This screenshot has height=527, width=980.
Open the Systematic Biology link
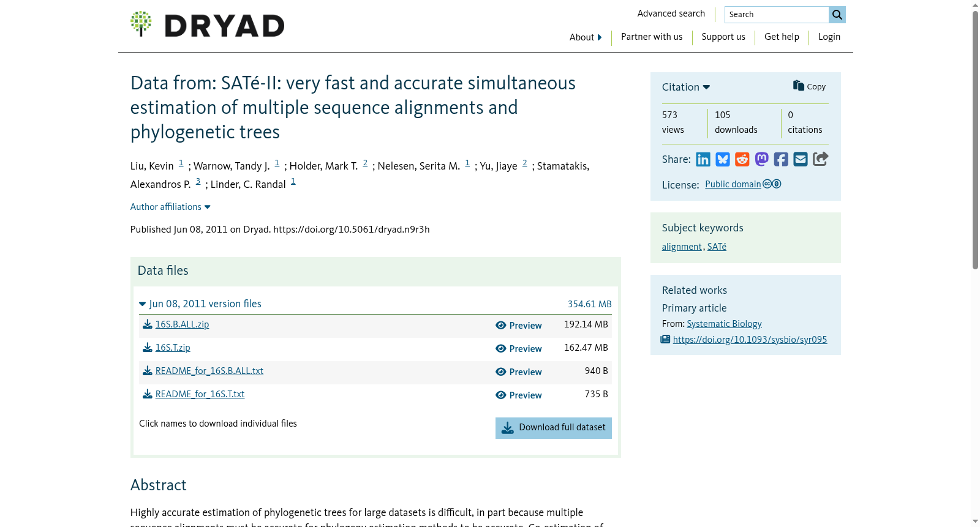click(724, 324)
